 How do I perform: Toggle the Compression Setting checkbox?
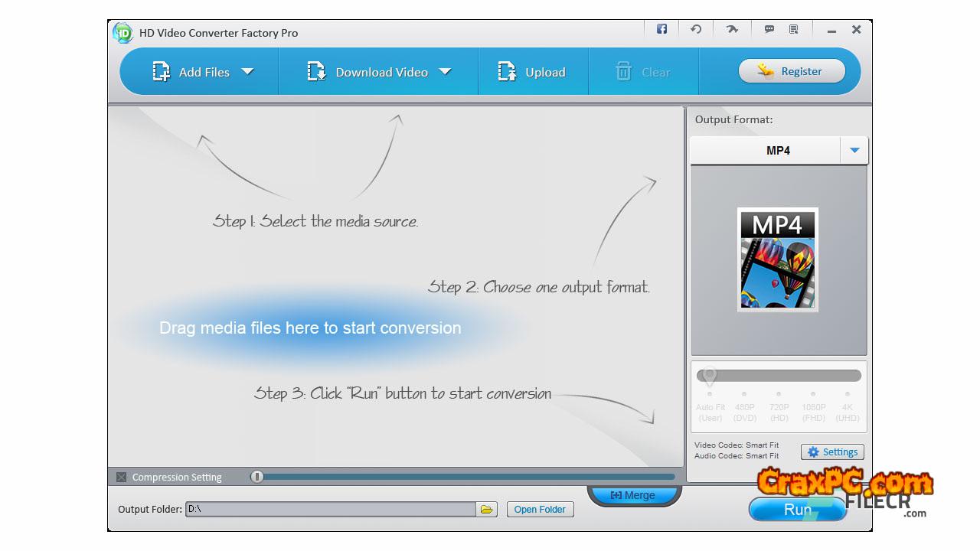coord(121,478)
